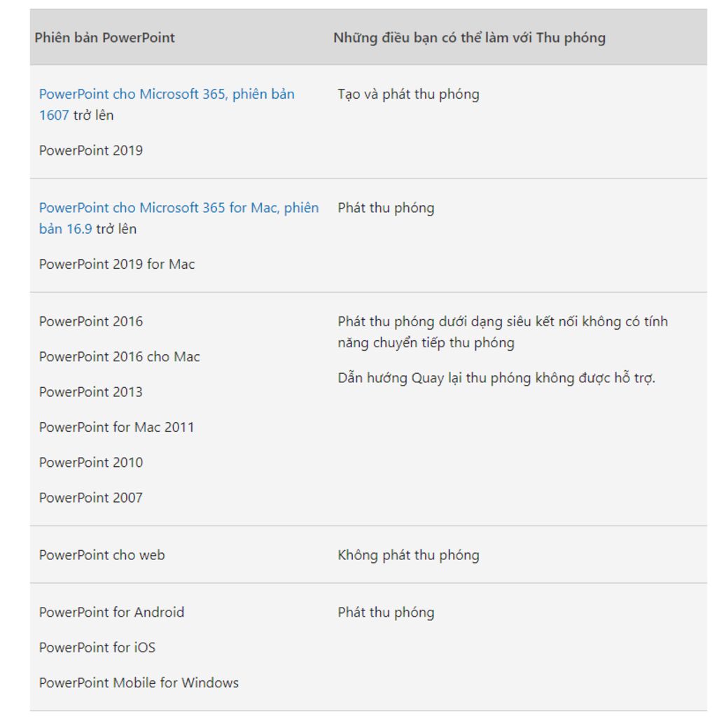Select the 'PowerPoint cho web' cell

[102, 555]
